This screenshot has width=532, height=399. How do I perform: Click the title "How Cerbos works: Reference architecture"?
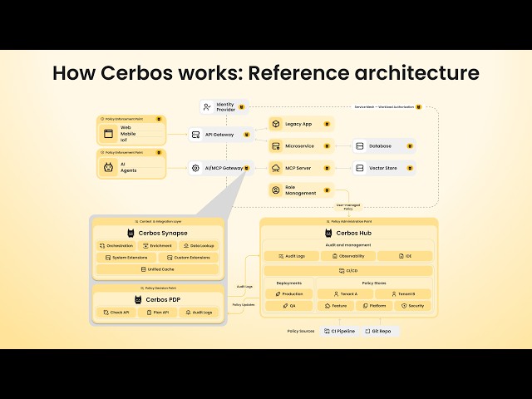(x=266, y=73)
